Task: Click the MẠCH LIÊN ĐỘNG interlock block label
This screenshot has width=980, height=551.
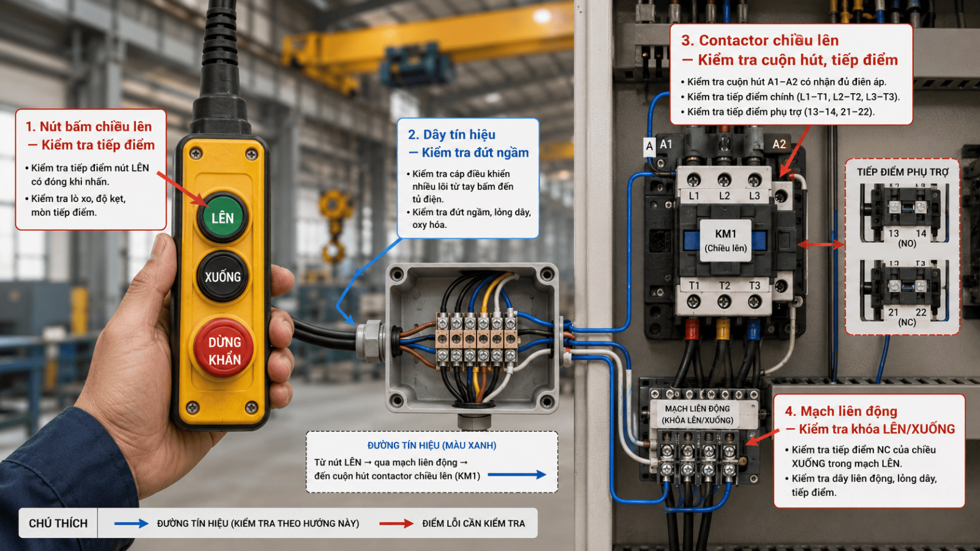Action: pos(698,414)
